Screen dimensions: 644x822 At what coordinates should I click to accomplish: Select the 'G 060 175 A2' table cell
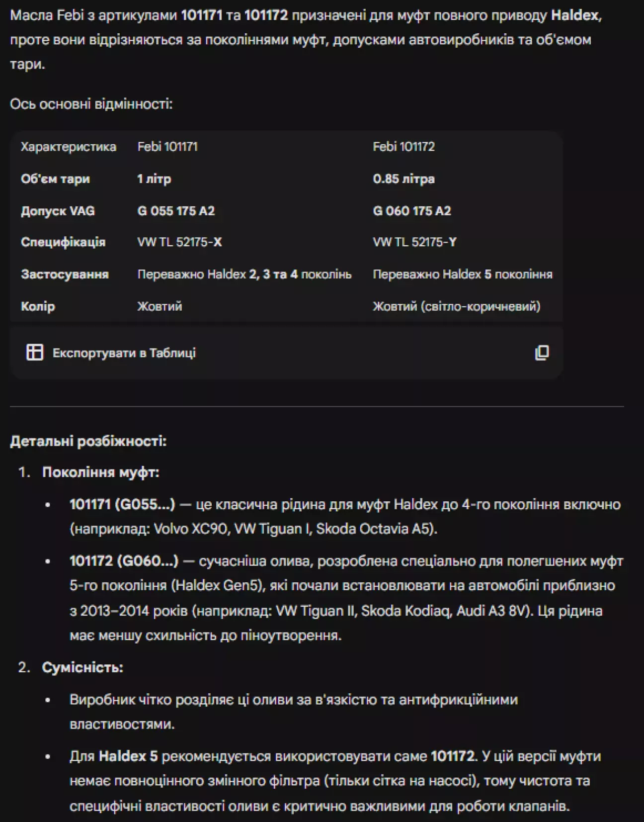[412, 211]
